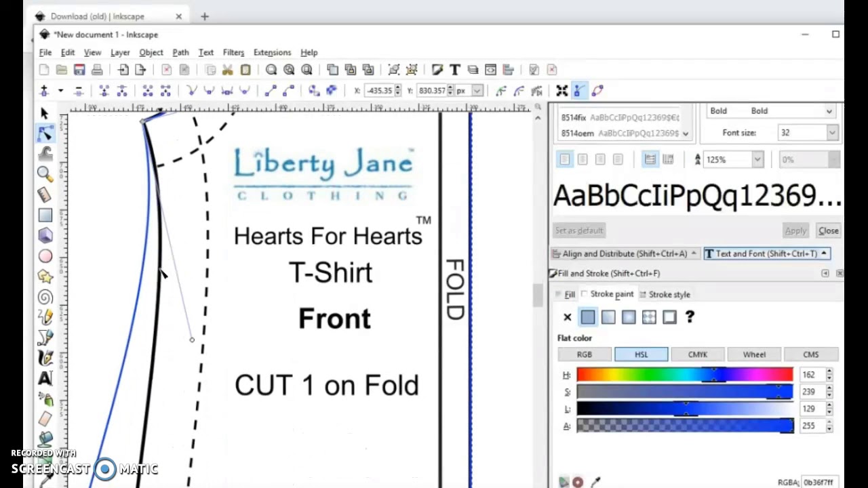This screenshot has height=488, width=868.
Task: Click the Save document icon
Action: (x=79, y=70)
